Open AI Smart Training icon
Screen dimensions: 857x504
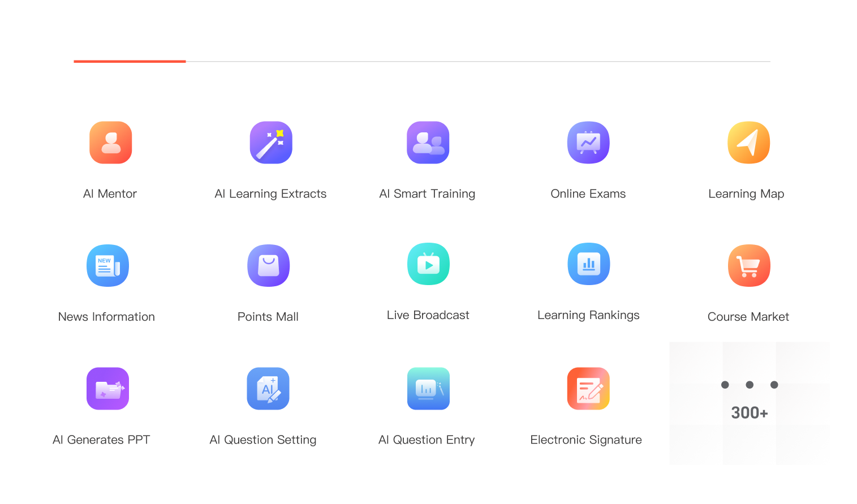[428, 143]
